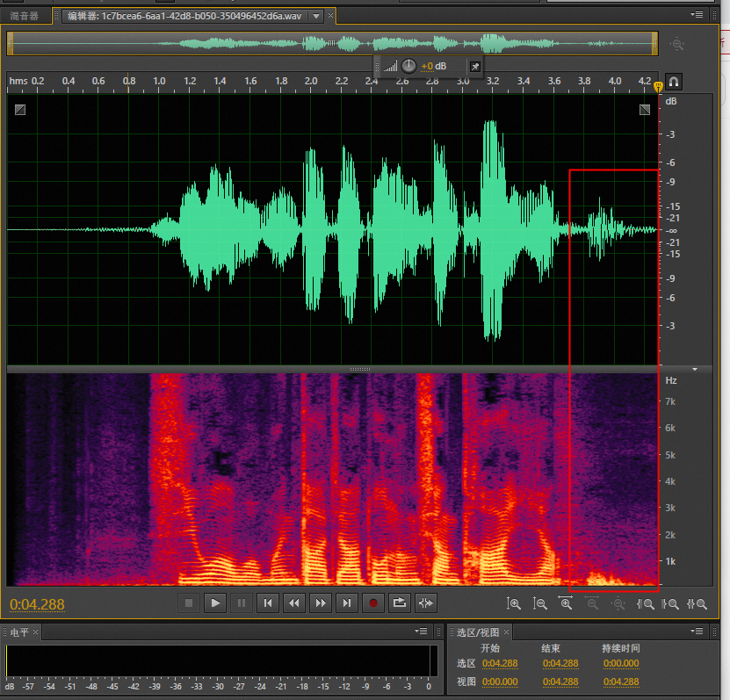
Task: Toggle the pin on the volume HUD
Action: [474, 67]
